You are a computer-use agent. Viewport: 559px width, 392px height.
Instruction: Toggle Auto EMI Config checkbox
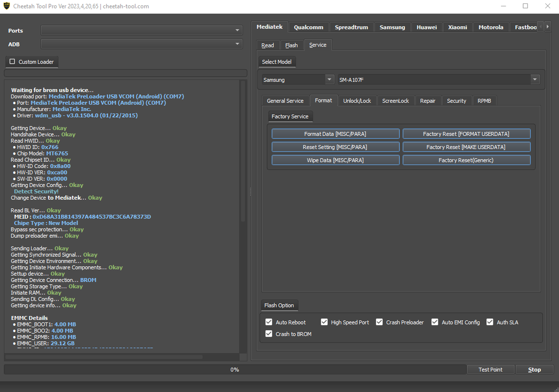click(435, 322)
